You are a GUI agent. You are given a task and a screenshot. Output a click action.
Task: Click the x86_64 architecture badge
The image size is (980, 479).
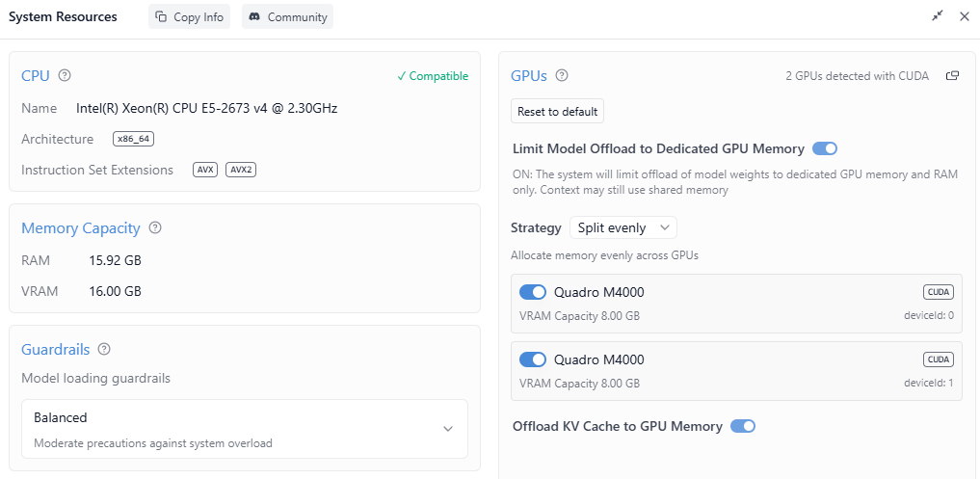(x=133, y=139)
